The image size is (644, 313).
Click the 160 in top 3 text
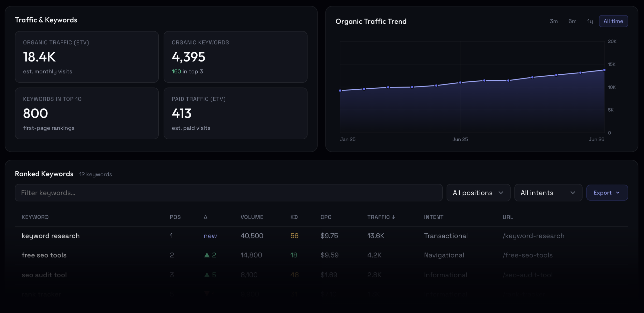(187, 71)
